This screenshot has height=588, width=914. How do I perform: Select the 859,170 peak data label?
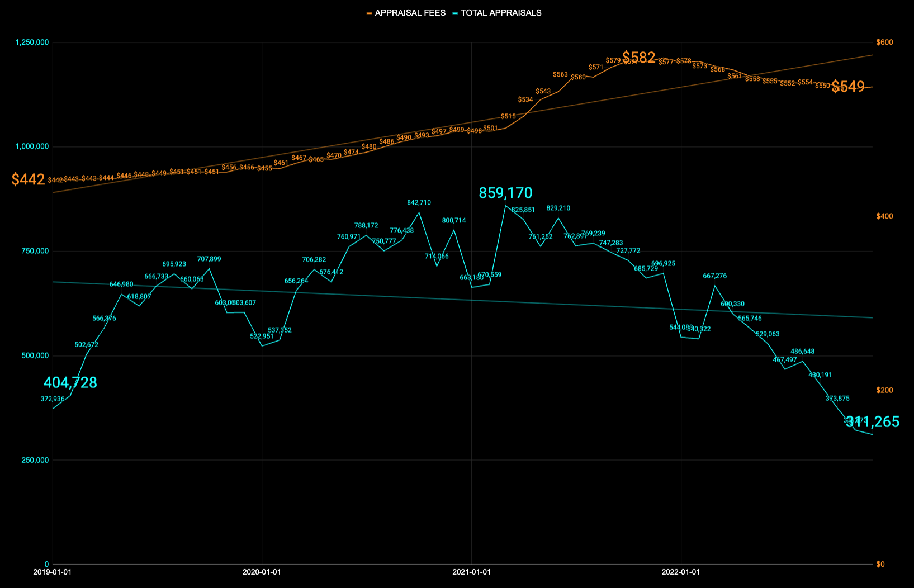pos(505,193)
